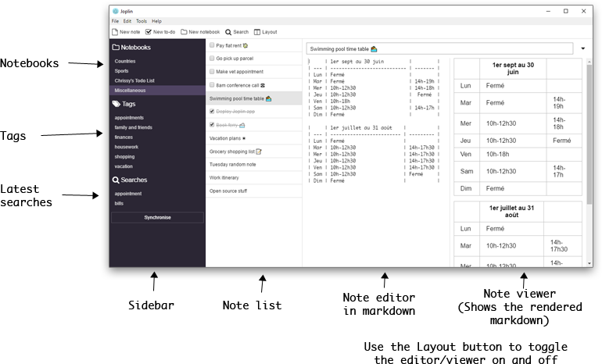
Task: Toggle the Layout button icon
Action: (x=257, y=32)
